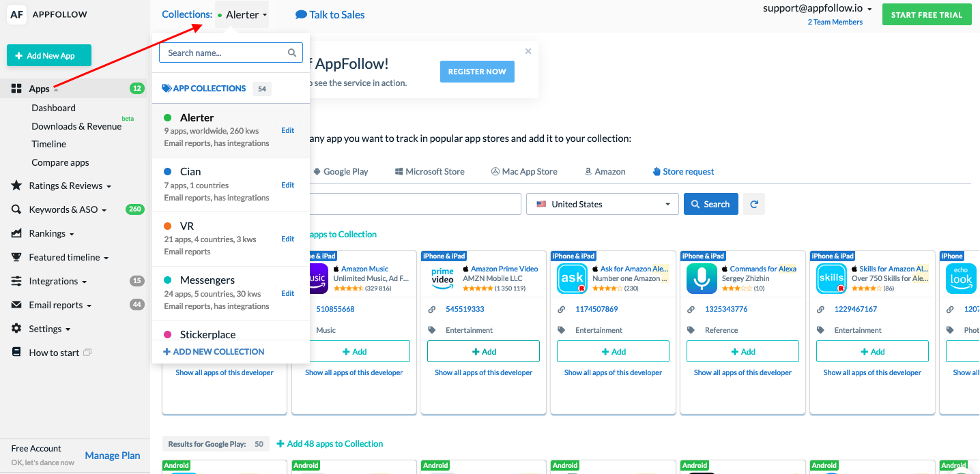This screenshot has width=980, height=474.
Task: Open support@appfollow.io account menu
Action: click(817, 8)
